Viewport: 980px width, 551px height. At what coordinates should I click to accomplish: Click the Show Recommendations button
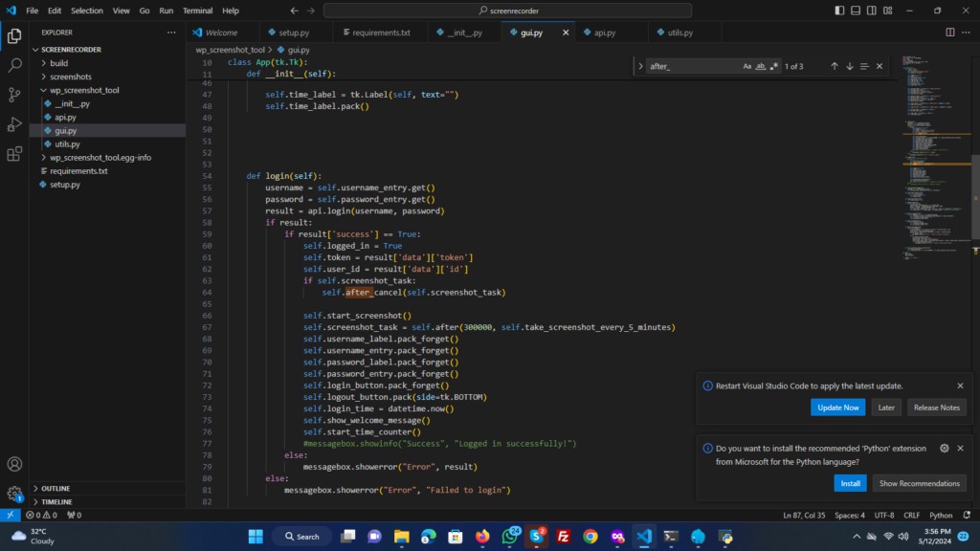point(919,483)
